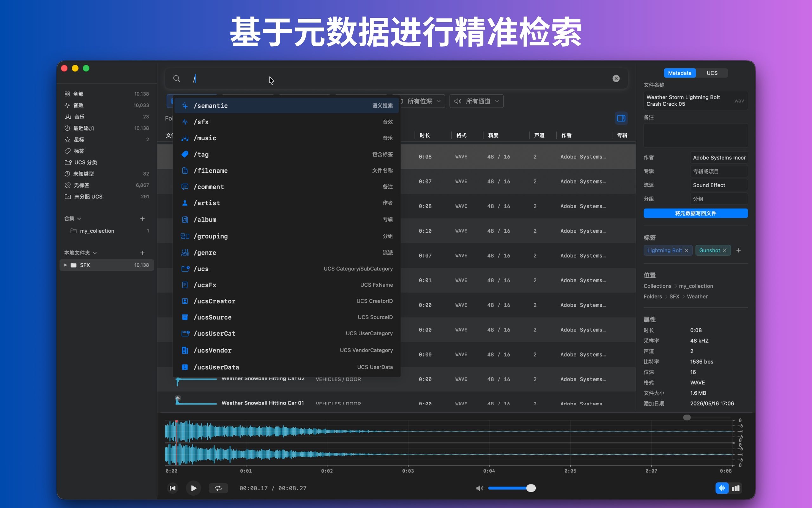Click the /album icon in suggestions

(x=185, y=219)
